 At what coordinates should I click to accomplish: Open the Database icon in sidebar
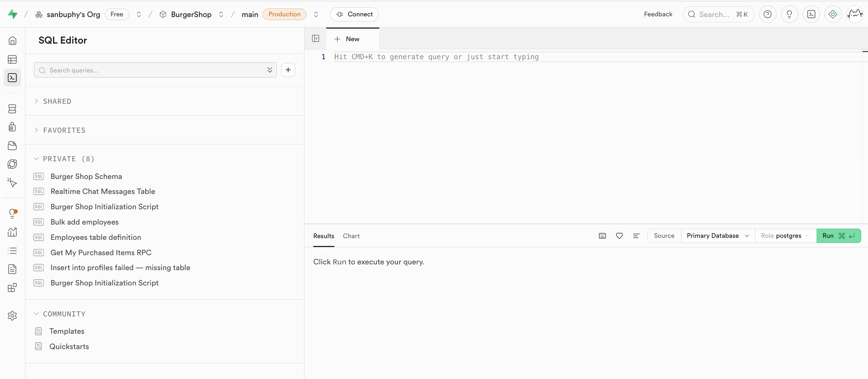(12, 109)
